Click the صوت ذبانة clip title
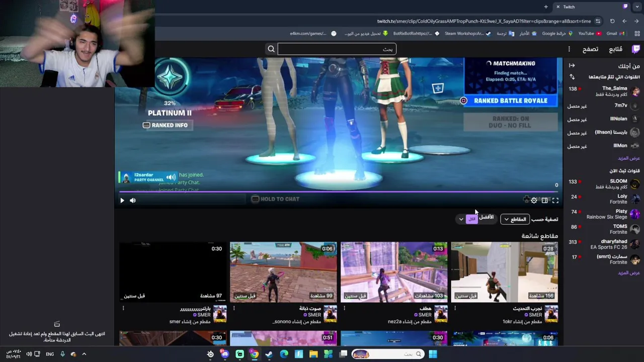The image size is (644, 362). (x=309, y=308)
